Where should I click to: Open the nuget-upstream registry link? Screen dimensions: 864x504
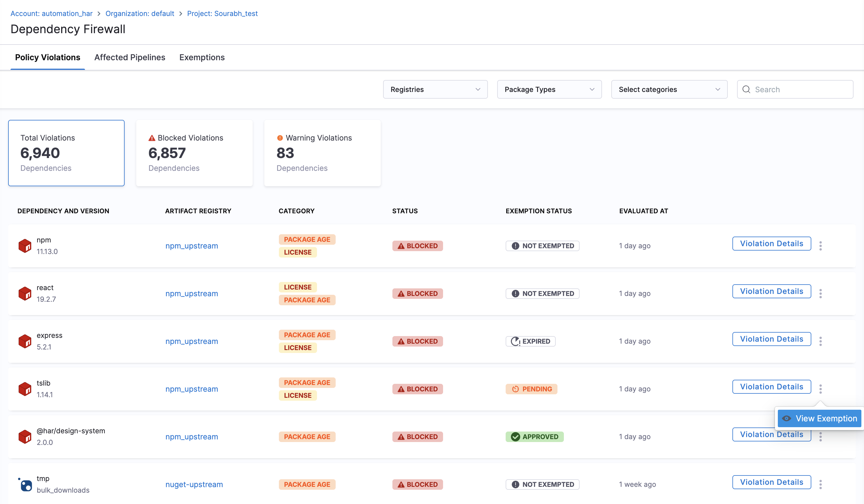[x=194, y=484]
